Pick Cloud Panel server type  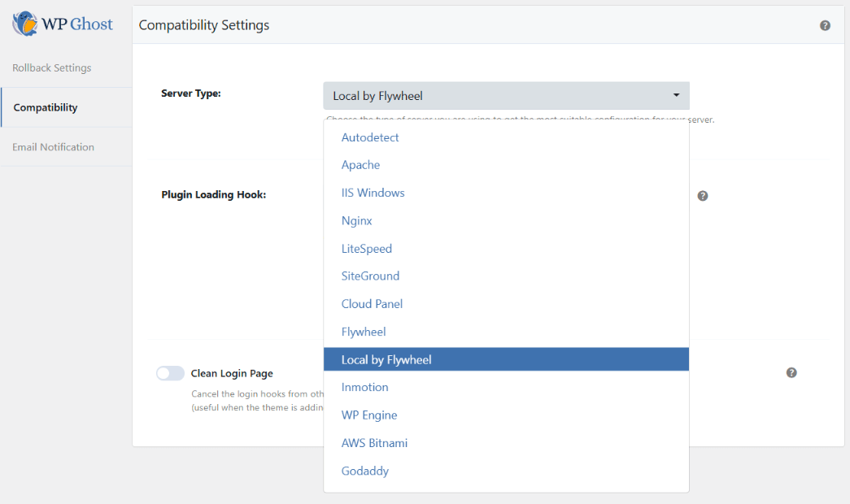(x=372, y=304)
